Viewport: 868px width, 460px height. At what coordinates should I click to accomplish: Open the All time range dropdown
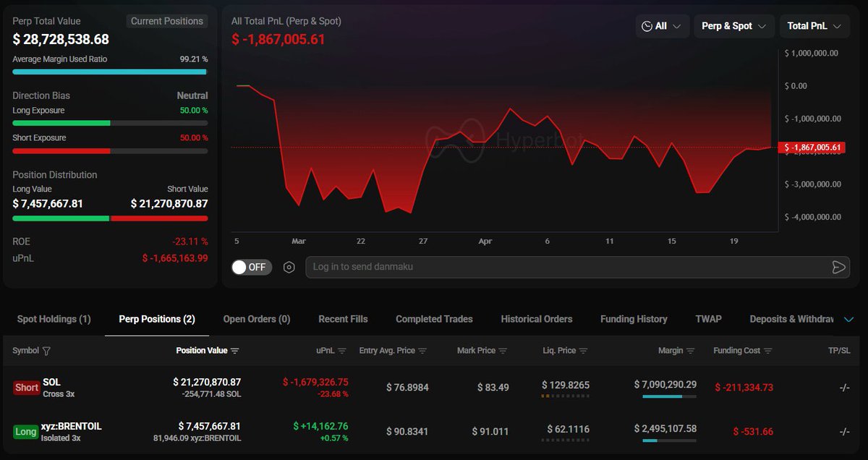[x=662, y=26]
